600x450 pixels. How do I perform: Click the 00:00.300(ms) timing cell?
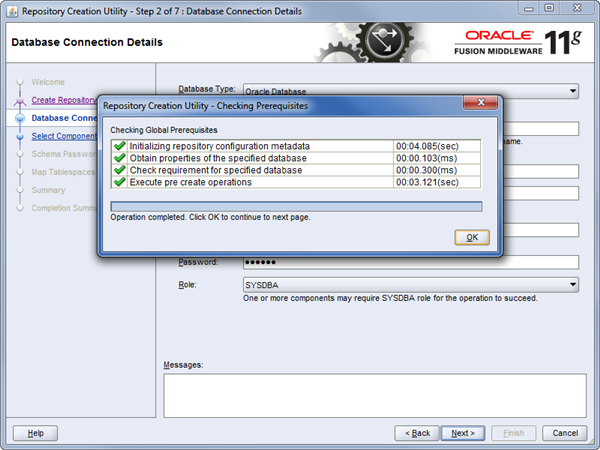437,170
